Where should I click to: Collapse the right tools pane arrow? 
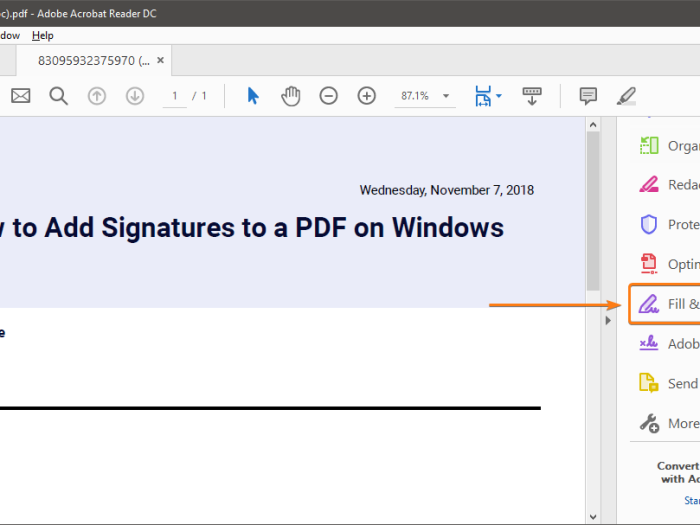coord(608,320)
